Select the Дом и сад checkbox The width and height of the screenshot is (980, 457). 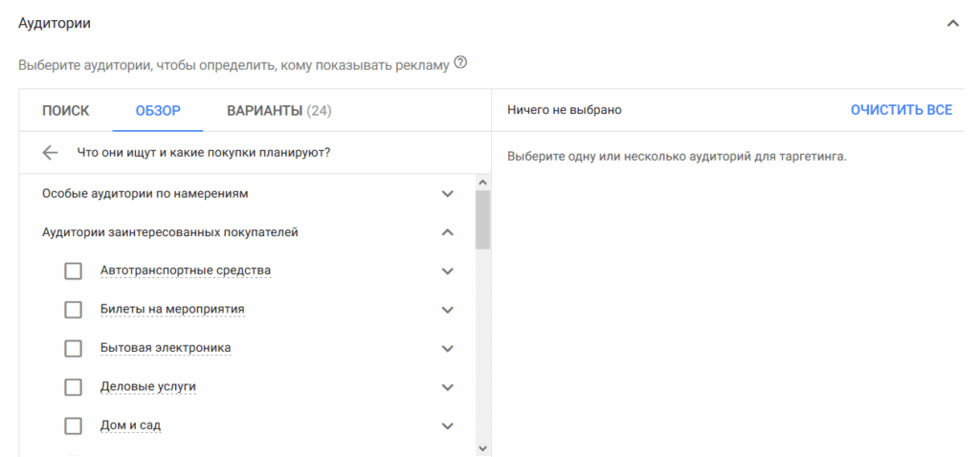[x=73, y=425]
